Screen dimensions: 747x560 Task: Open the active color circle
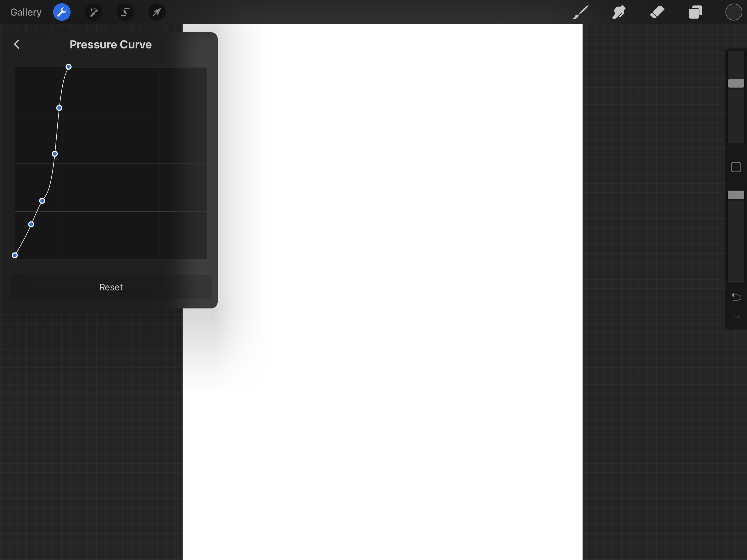[x=734, y=12]
